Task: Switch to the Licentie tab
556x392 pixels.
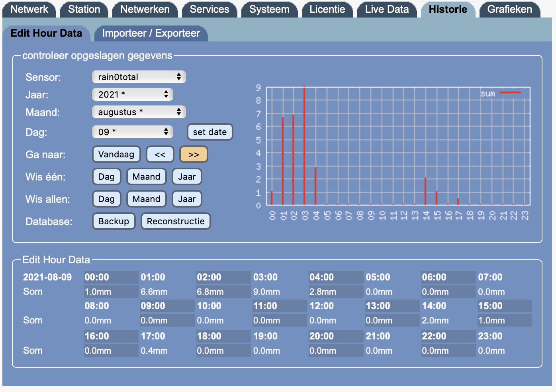Action: [327, 9]
